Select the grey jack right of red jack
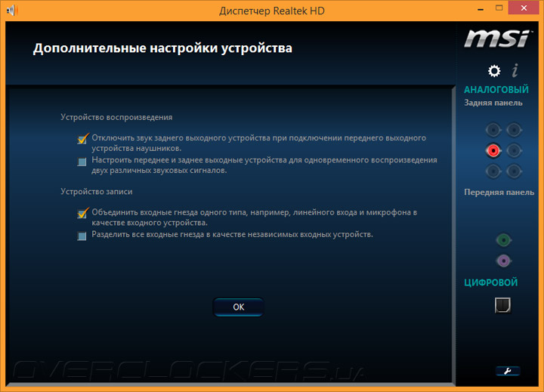Viewport: 544px width, 392px height. [x=514, y=150]
